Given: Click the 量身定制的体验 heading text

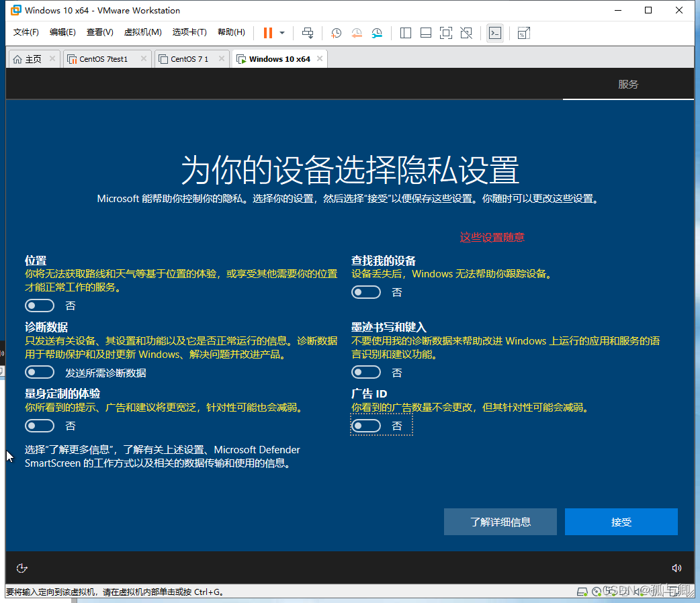Looking at the screenshot, I should 62,393.
